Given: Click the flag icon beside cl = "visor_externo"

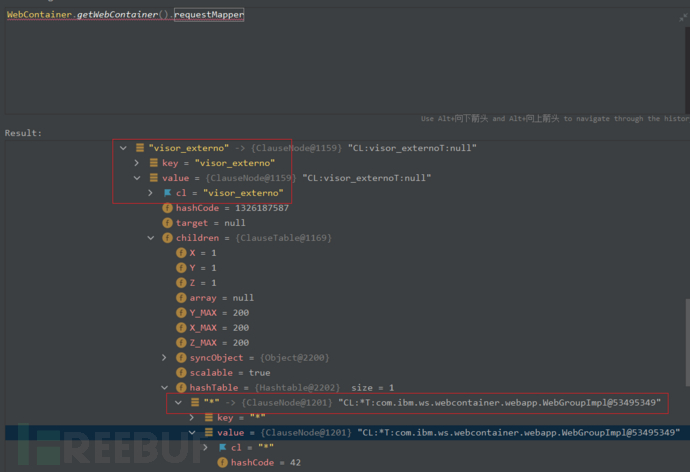Looking at the screenshot, I should tap(167, 193).
